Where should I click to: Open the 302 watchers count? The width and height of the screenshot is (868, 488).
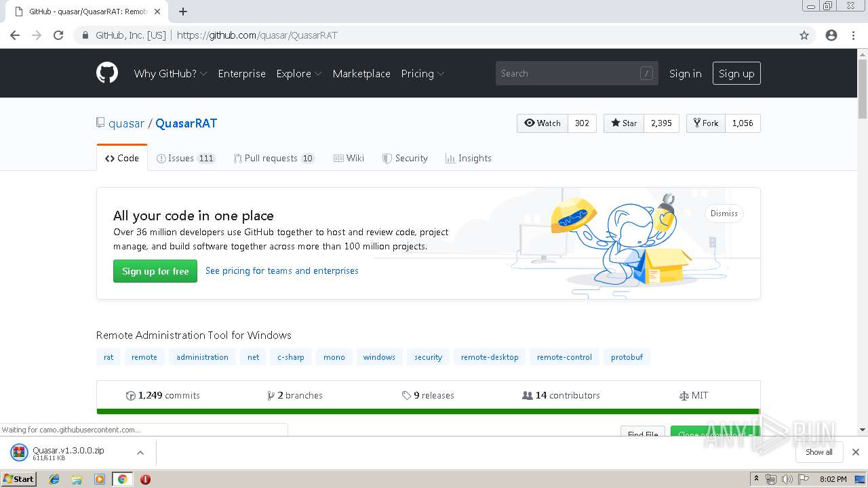582,123
